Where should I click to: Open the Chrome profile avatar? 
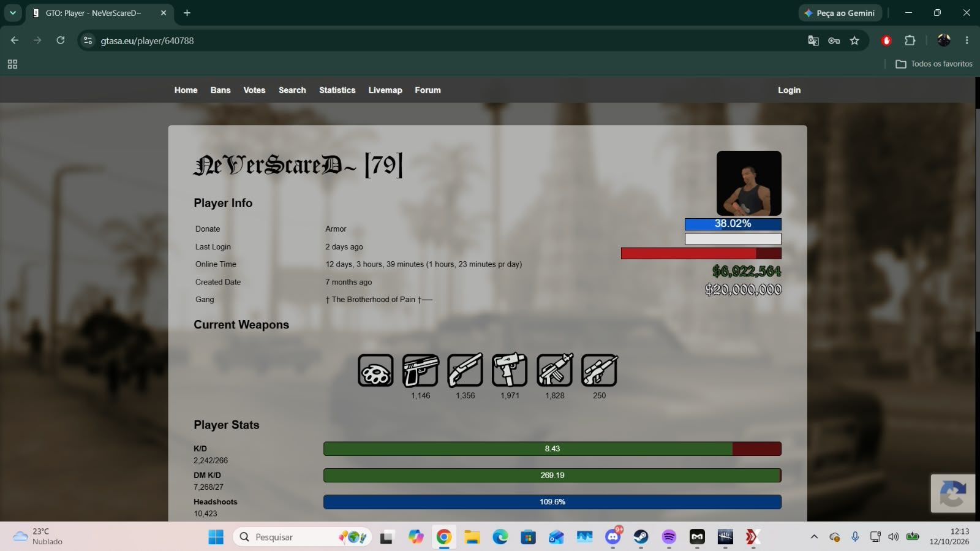tap(944, 40)
